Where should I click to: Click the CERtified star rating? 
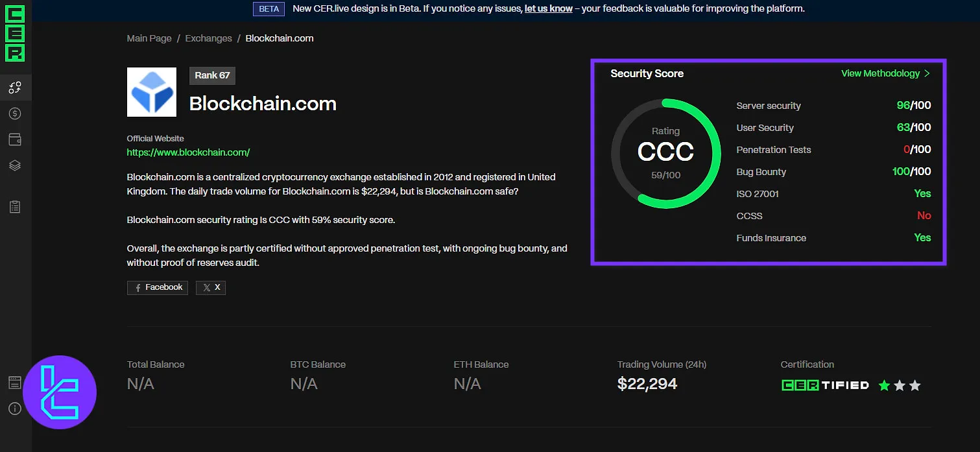(x=899, y=385)
